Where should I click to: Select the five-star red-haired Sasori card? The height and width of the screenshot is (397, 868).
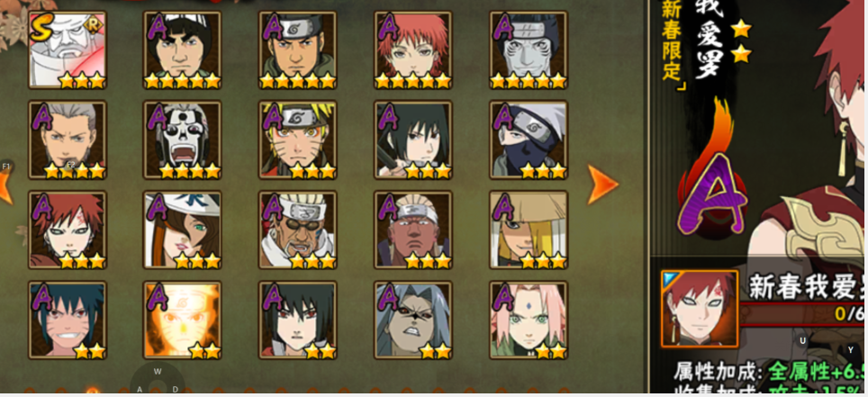pos(413,50)
